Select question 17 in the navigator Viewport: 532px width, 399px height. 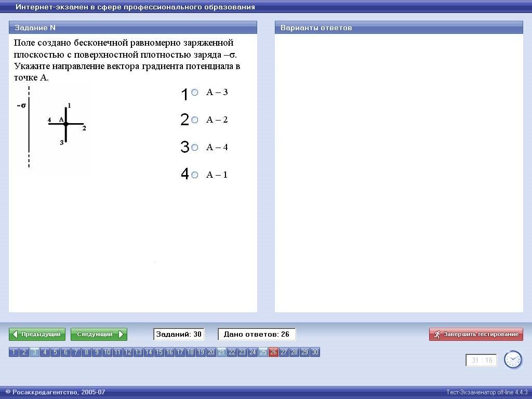(180, 352)
